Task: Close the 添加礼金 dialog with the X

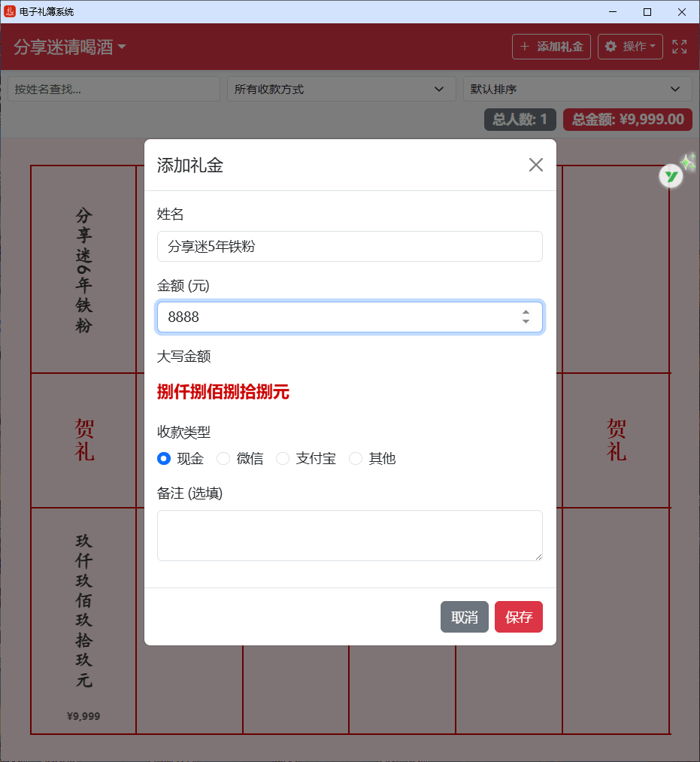Action: (x=535, y=165)
